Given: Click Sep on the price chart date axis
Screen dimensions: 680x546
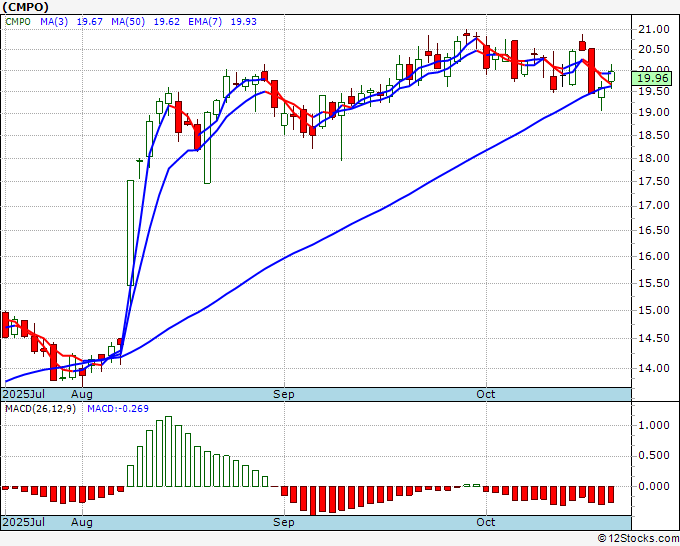Looking at the screenshot, I should click(x=284, y=394).
